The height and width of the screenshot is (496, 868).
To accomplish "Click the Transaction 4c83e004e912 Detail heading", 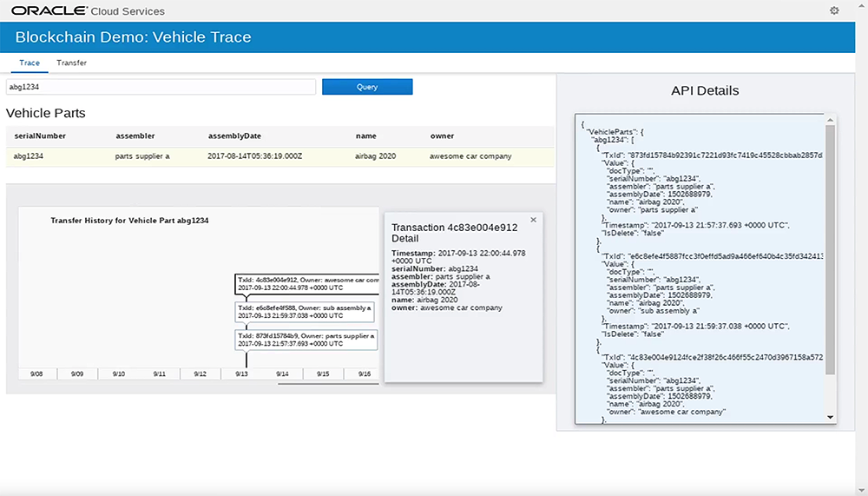I will 455,233.
